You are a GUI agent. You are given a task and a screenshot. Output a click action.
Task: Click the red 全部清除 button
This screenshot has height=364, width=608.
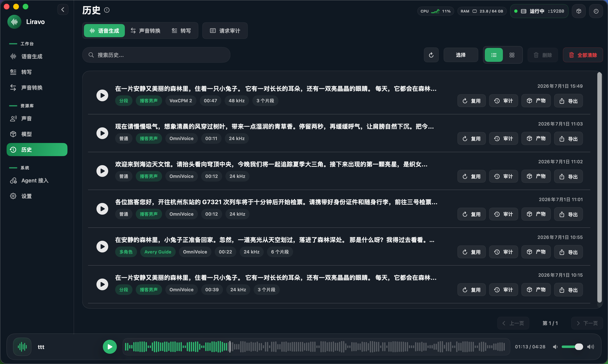click(583, 55)
